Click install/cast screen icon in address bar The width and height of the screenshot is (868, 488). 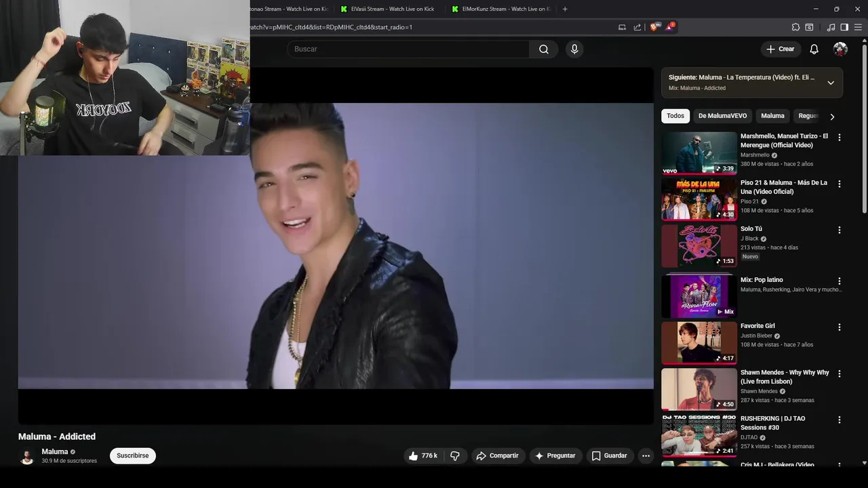tap(622, 27)
